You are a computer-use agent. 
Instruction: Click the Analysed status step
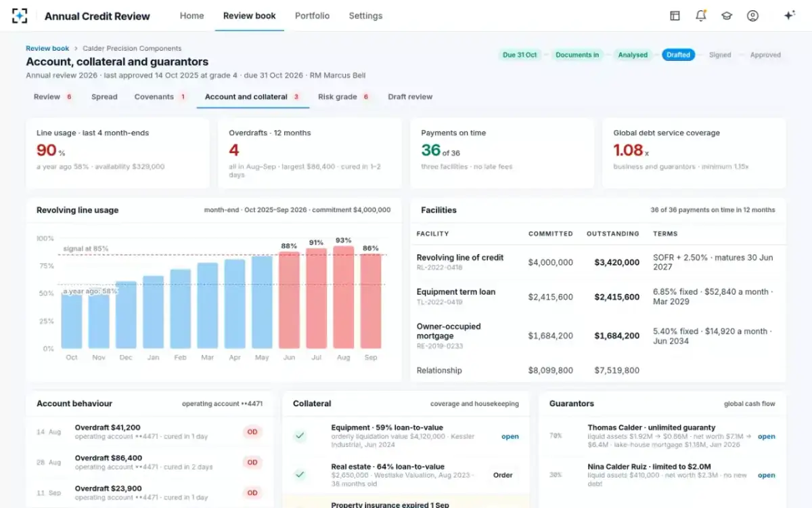tap(633, 55)
